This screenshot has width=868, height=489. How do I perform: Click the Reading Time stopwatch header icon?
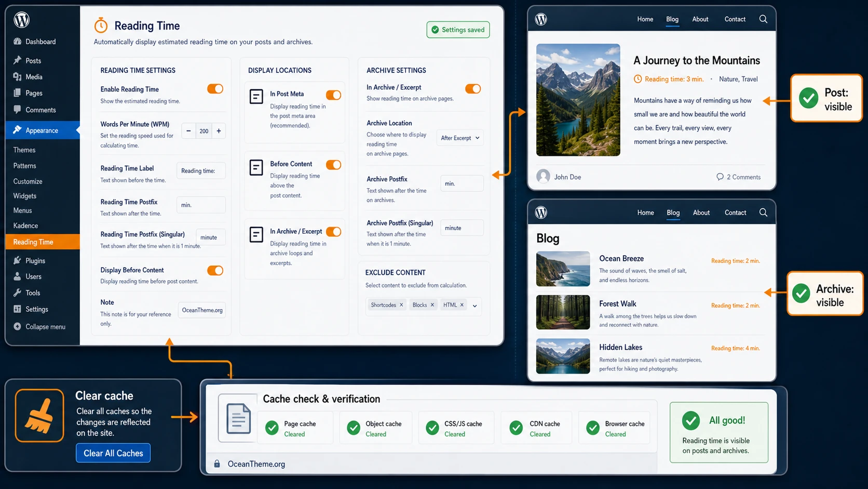point(101,25)
